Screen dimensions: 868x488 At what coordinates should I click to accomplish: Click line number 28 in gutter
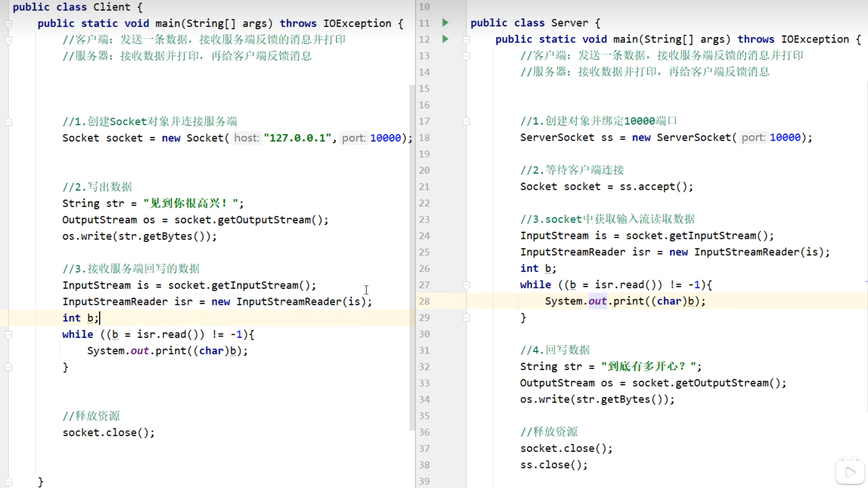click(x=424, y=301)
